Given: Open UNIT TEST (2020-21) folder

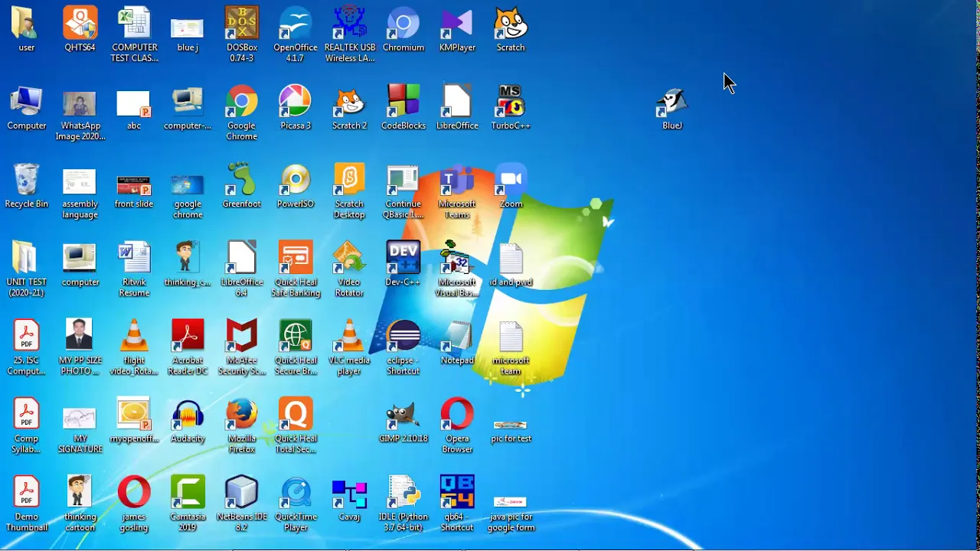Looking at the screenshot, I should (26, 269).
